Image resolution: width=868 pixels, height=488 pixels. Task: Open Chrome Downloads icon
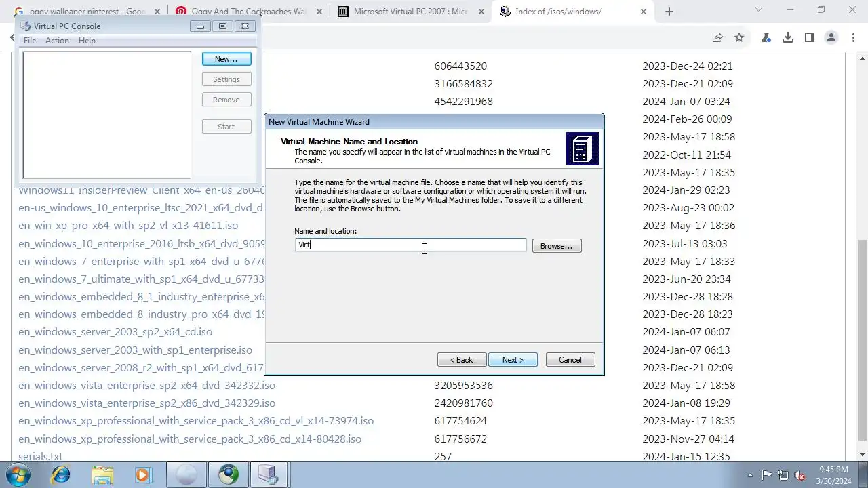tap(788, 38)
